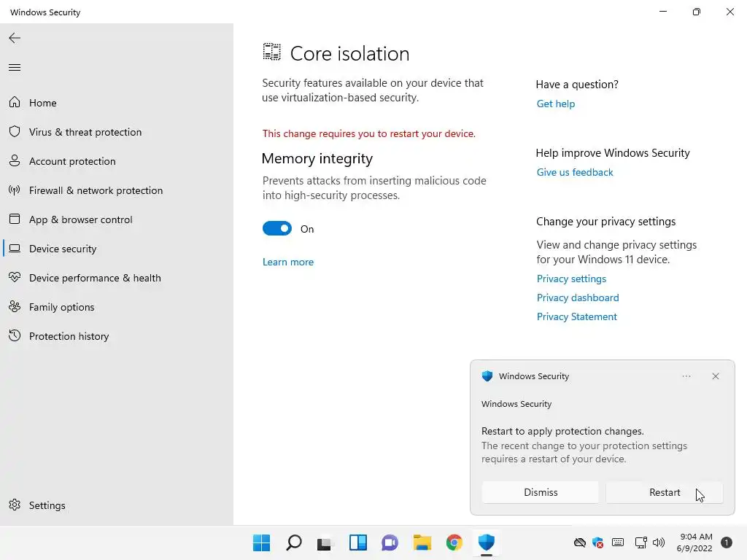Select App & browser control
The image size is (747, 560).
coord(80,219)
